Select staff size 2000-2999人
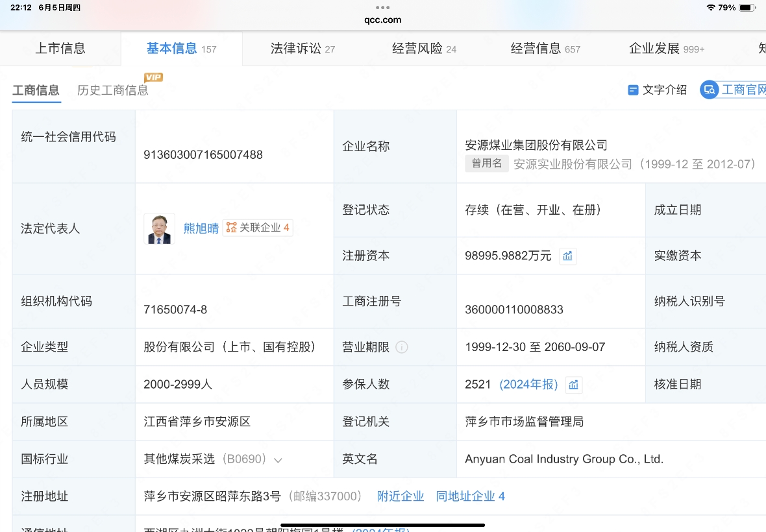Screen dimensions: 766x532 coord(178,385)
